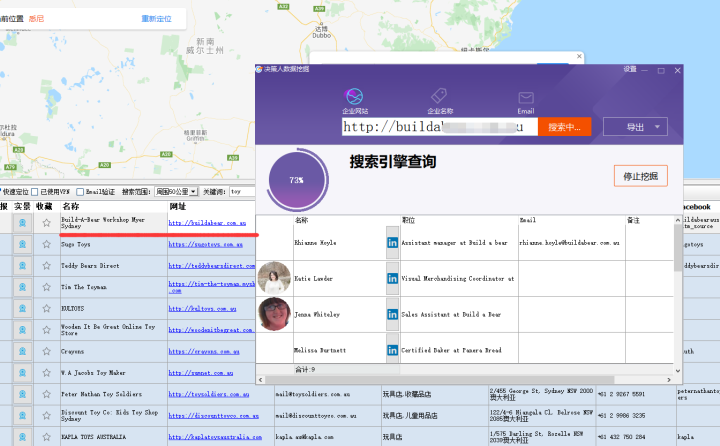720x446 pixels.
Task: Close the small popup behind the dialog
Action: [x=579, y=56]
